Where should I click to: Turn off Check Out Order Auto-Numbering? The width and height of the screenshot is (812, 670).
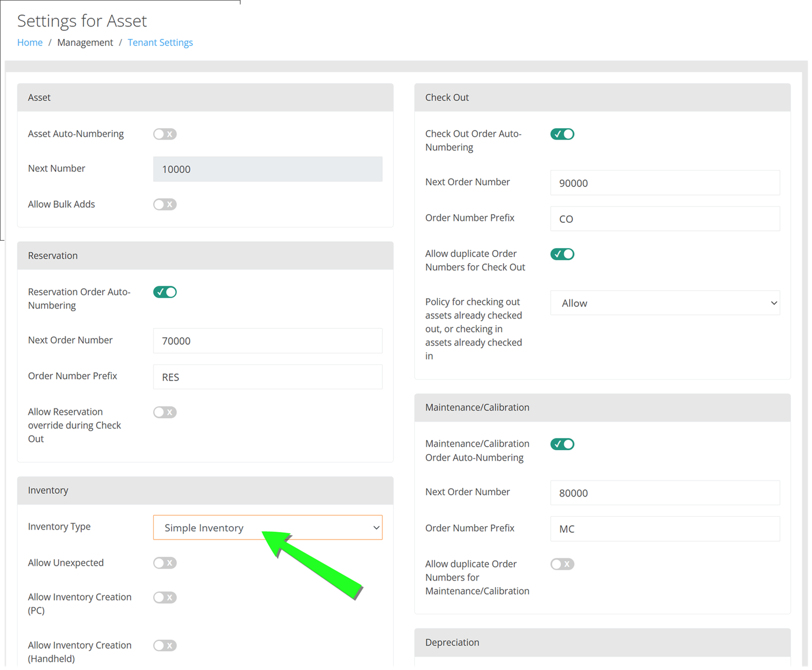(562, 134)
